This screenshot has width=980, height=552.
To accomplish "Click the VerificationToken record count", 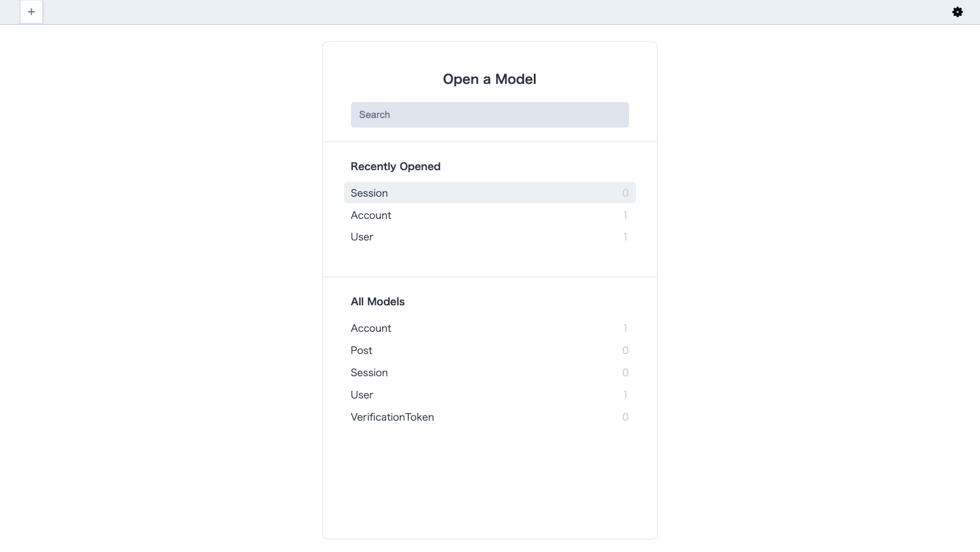I will [625, 417].
